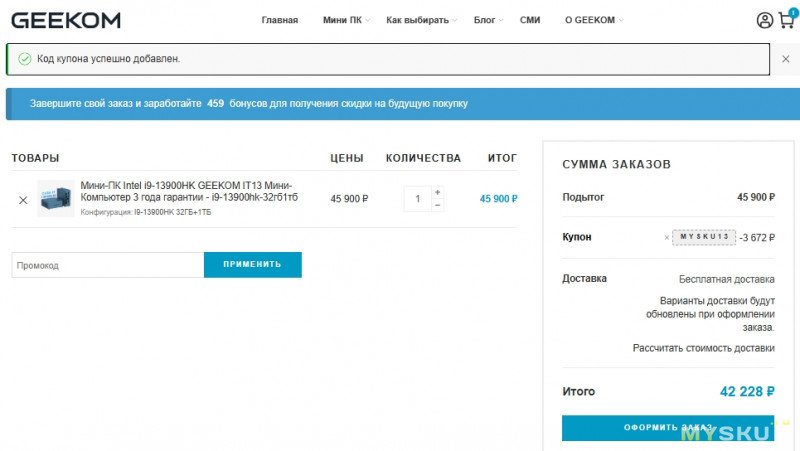Click the item total 45 900 ₽ in ИТОГ column
Viewport: 800px width, 451px height.
[x=498, y=198]
